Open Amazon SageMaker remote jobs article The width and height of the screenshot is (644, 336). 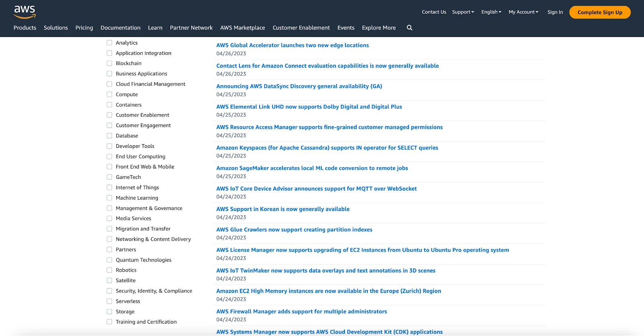coord(312,168)
